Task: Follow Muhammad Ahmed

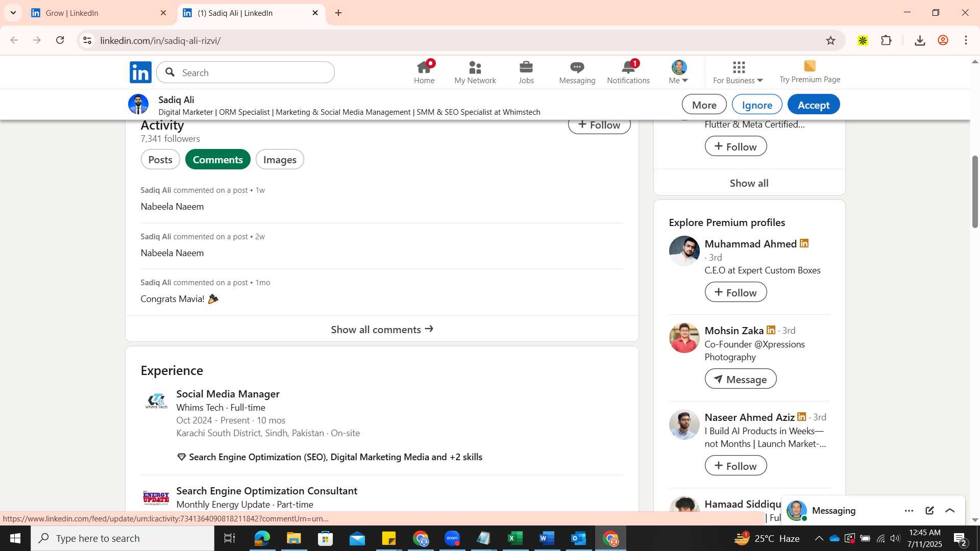Action: [736, 292]
